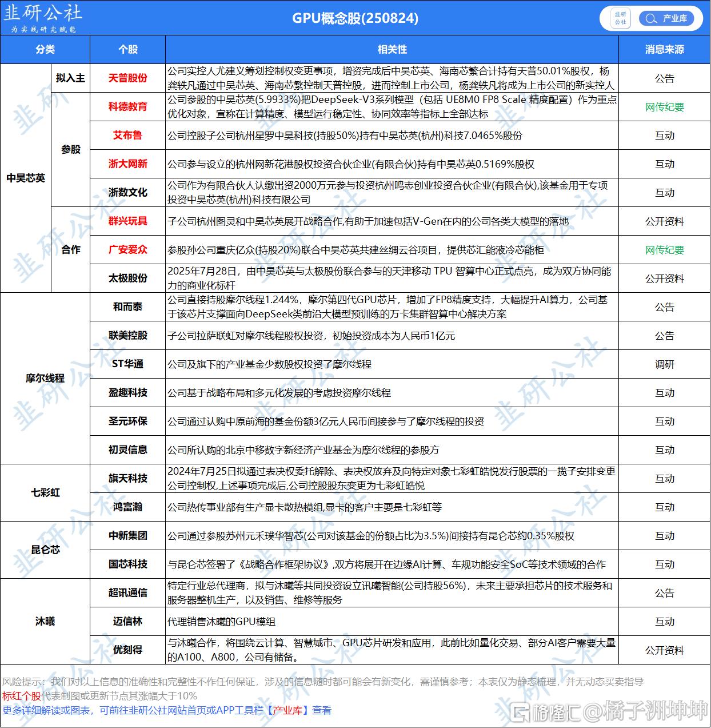
Task: Click stock name 天普股份
Action: [x=128, y=78]
